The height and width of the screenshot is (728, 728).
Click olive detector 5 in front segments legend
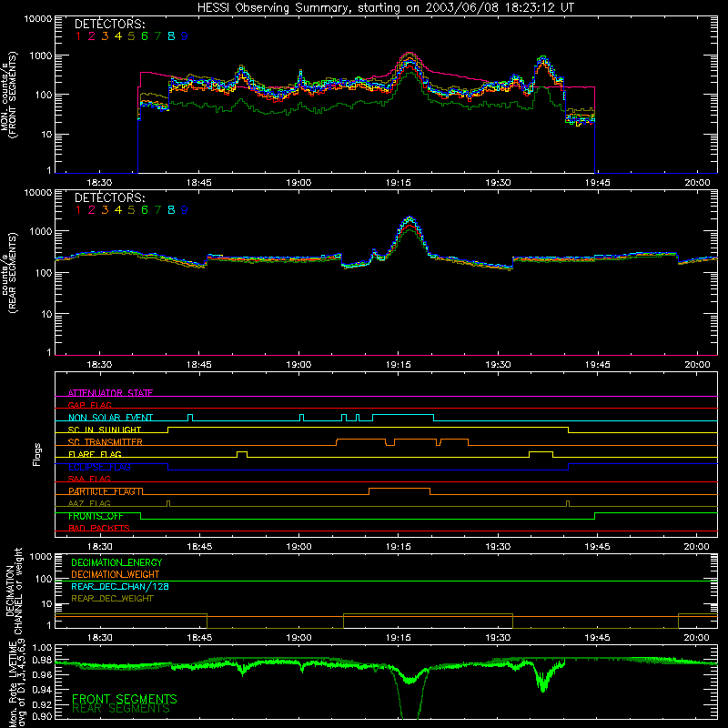coord(131,36)
